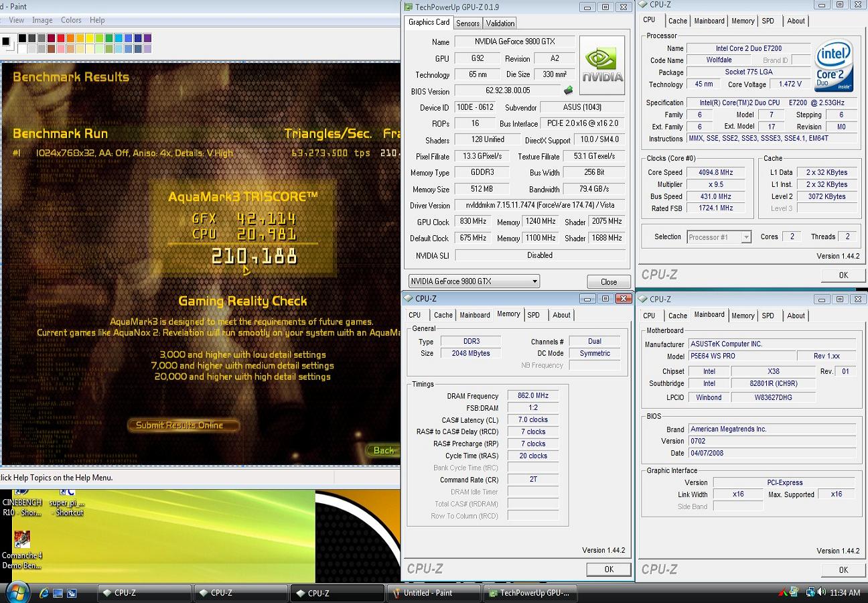The width and height of the screenshot is (868, 603).
Task: Click the Specification text in CPU-Z
Action: (772, 103)
